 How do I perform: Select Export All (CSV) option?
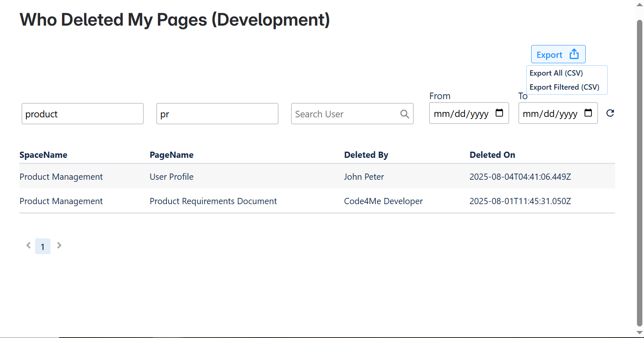point(556,73)
